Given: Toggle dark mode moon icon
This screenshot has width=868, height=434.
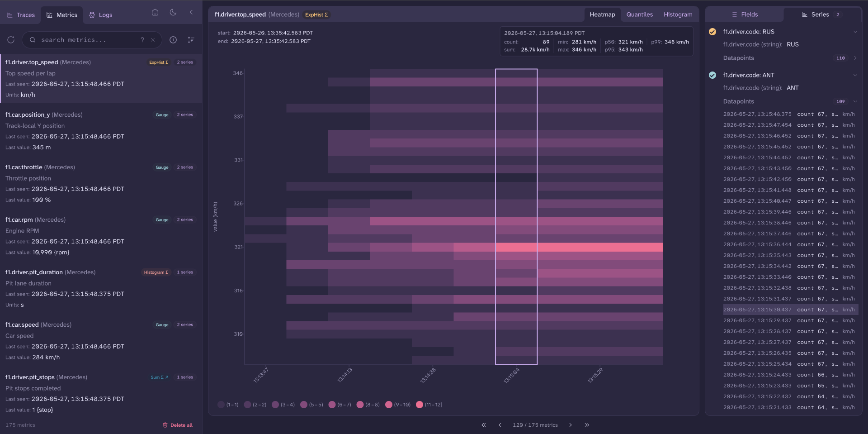Looking at the screenshot, I should pyautogui.click(x=173, y=12).
